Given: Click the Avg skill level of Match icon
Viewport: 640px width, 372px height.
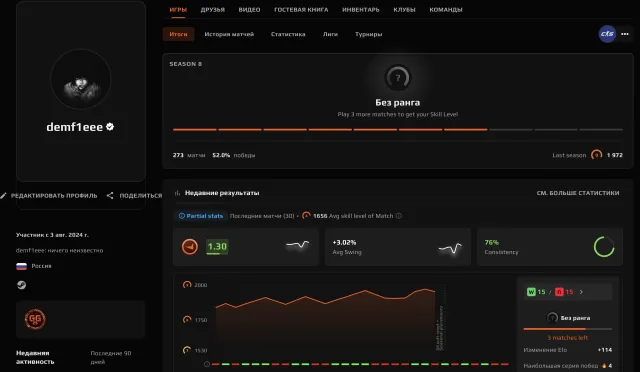Looking at the screenshot, I should (x=306, y=215).
